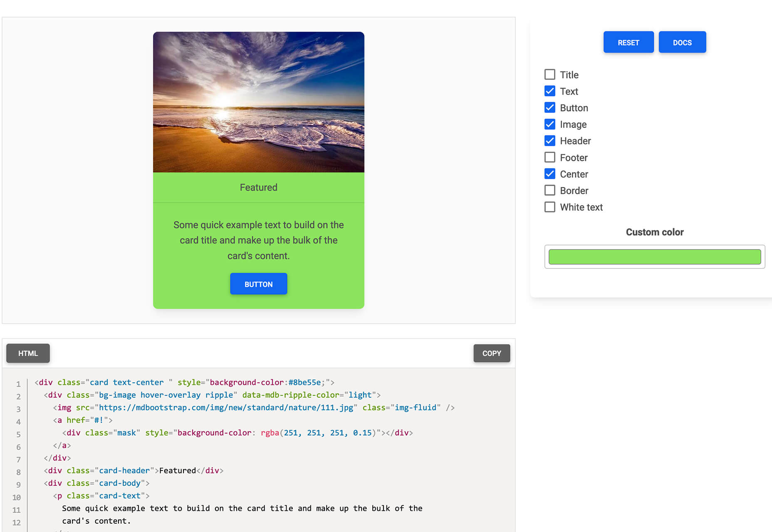Screen dimensions: 772x532
Task: Open the green custom color picker
Action: tap(654, 257)
